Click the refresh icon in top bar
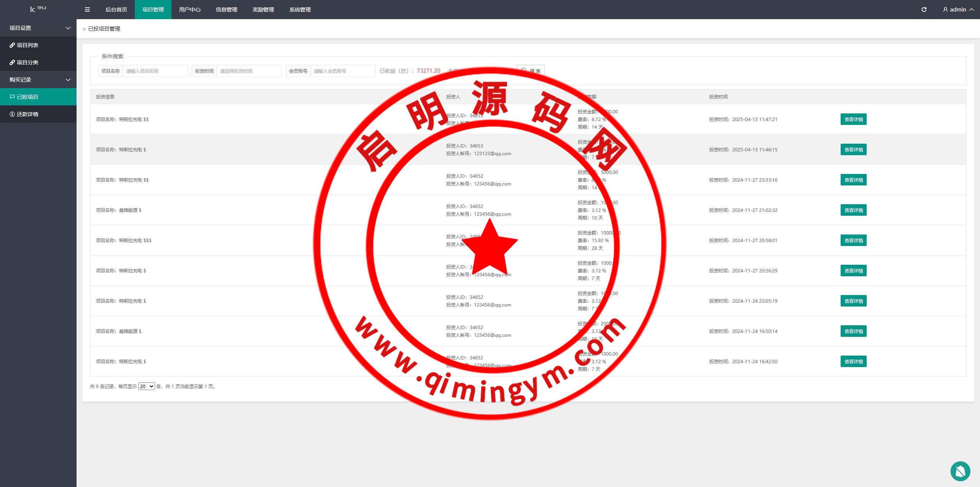The width and height of the screenshot is (980, 487). tap(924, 10)
